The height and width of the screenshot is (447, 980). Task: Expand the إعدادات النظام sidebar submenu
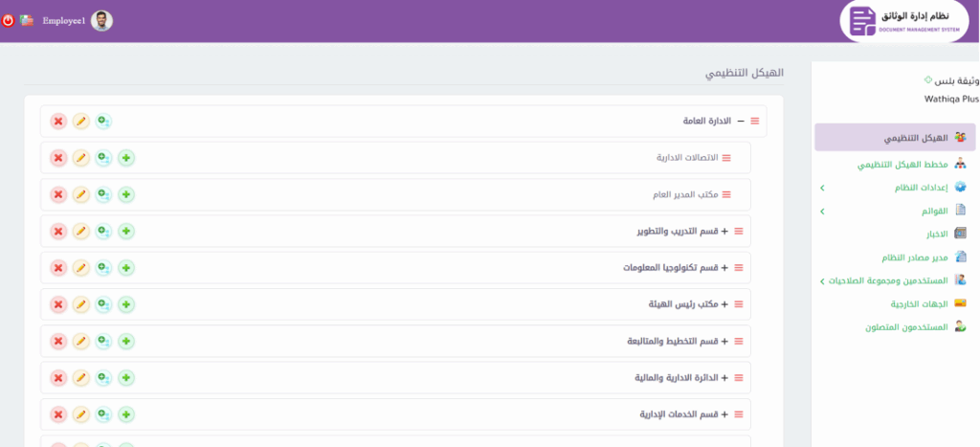(x=822, y=188)
